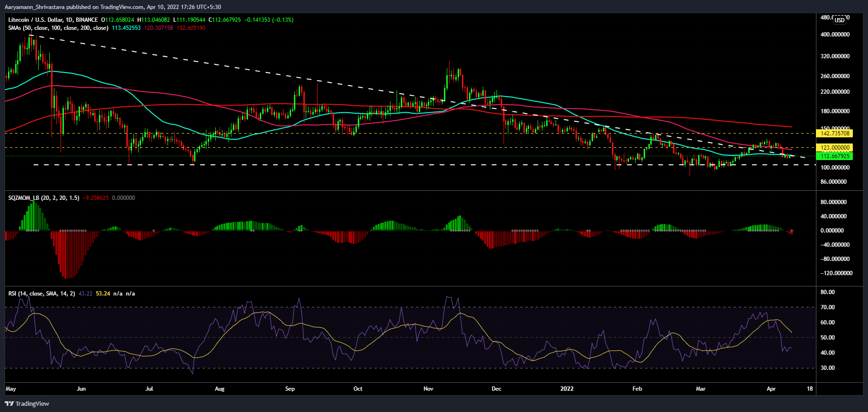Viewport: 868px width, 412px height.
Task: Click the Sep label on time axis
Action: click(290, 389)
